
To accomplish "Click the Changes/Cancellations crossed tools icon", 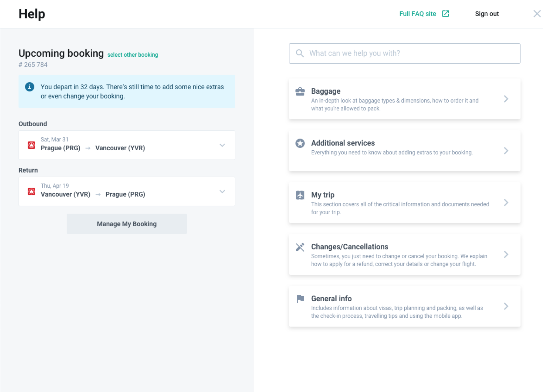I will (300, 247).
